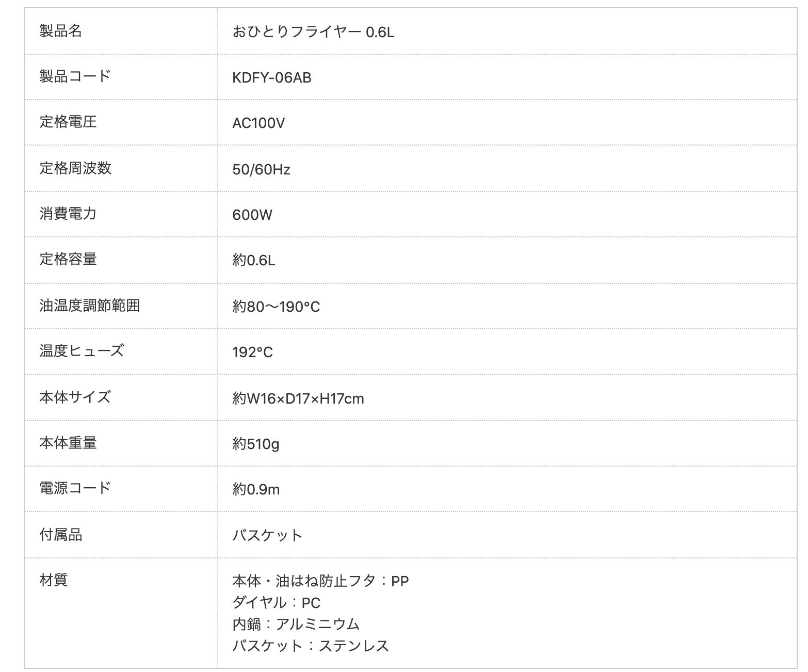Click the 内鍋:アルミニウム material line
The image size is (808, 672).
296,624
